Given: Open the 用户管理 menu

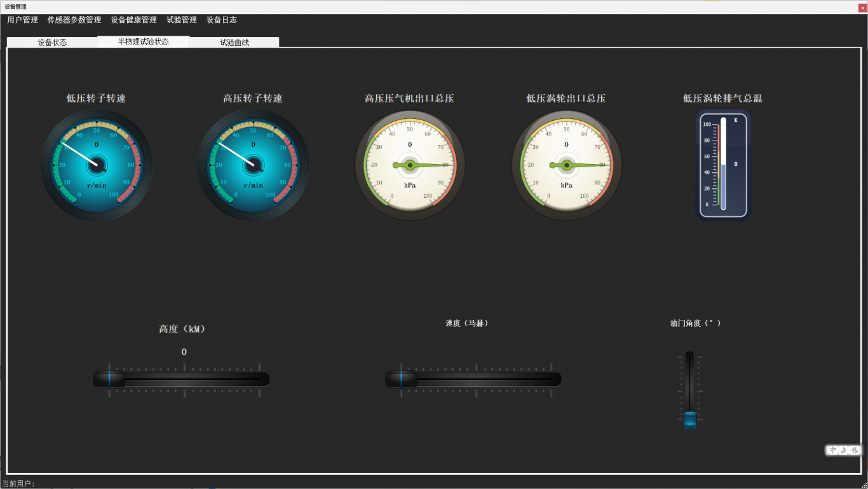Looking at the screenshot, I should [x=22, y=20].
